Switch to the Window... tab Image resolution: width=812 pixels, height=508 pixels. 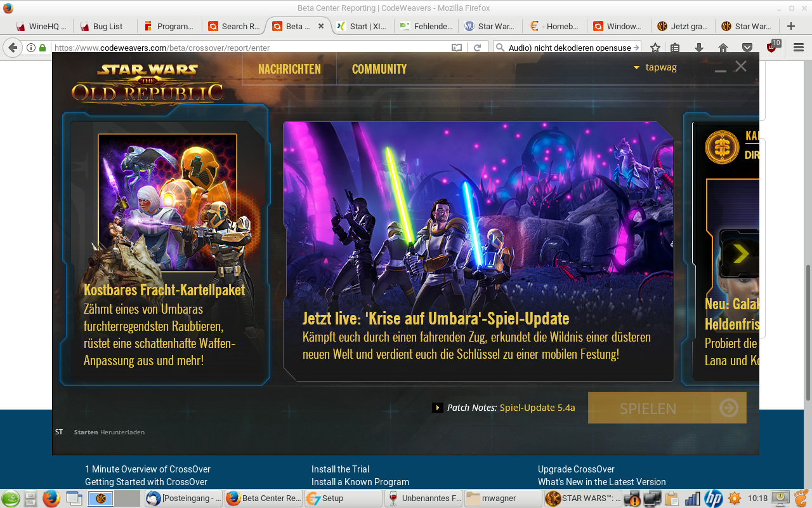coord(619,26)
